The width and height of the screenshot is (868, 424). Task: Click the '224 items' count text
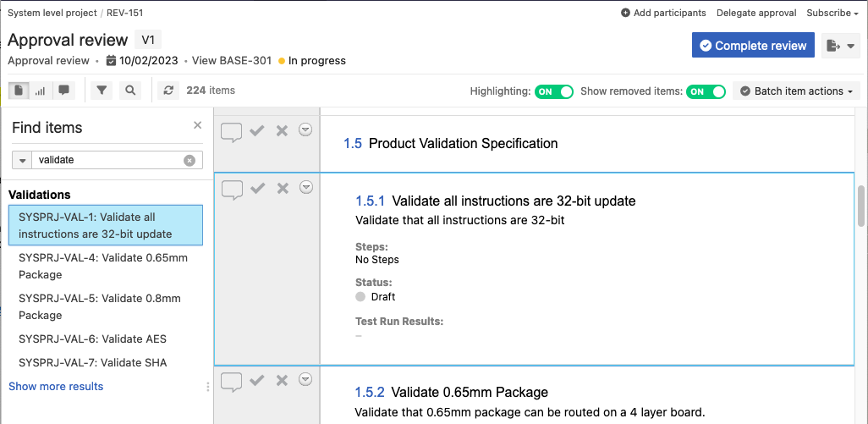[x=211, y=91]
